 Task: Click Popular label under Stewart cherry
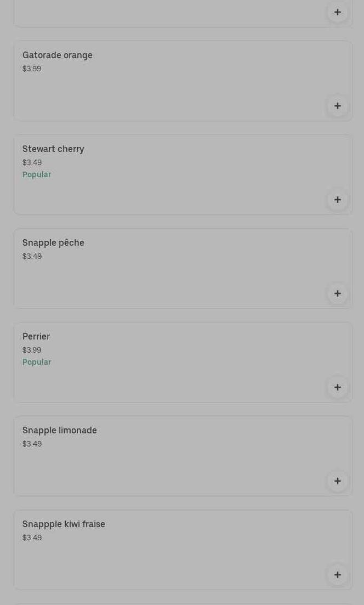[x=37, y=174]
